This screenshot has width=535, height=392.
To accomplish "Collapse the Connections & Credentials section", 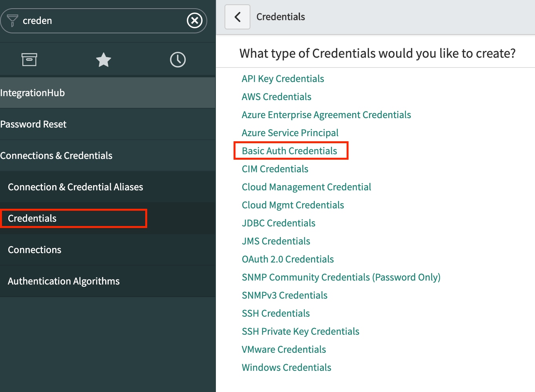I will pyautogui.click(x=57, y=156).
